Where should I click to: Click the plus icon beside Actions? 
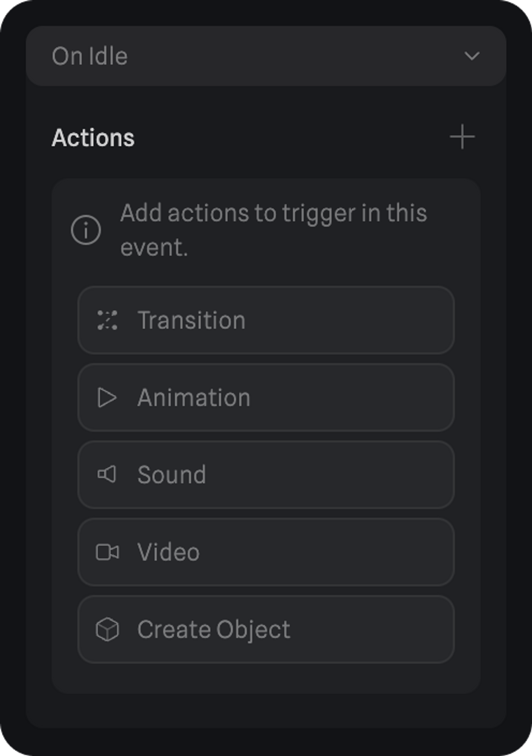pos(462,137)
